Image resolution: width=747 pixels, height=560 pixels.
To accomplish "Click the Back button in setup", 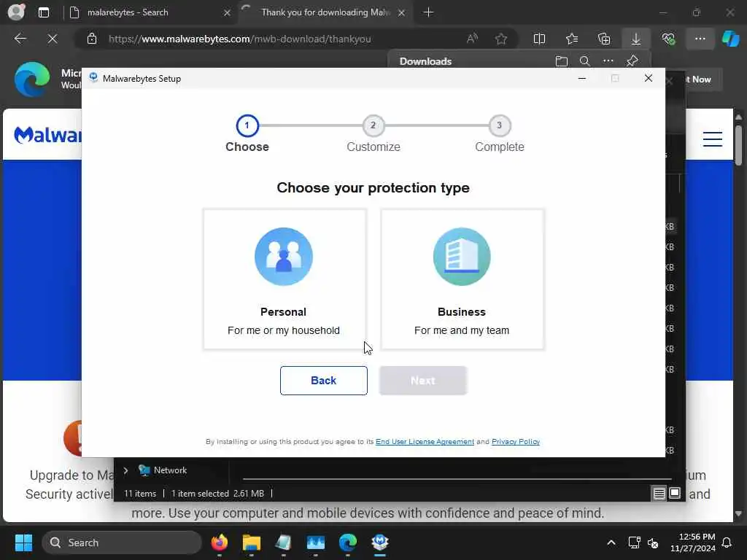I will [x=323, y=381].
